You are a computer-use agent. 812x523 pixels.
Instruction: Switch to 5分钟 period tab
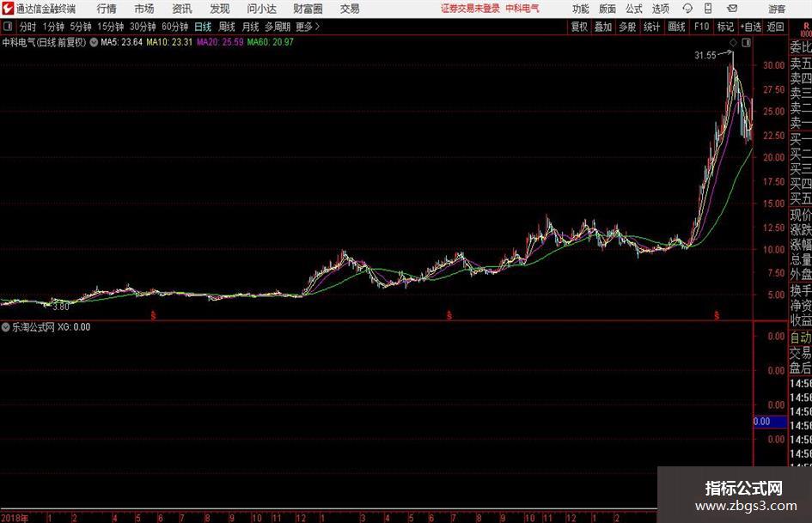pos(81,27)
